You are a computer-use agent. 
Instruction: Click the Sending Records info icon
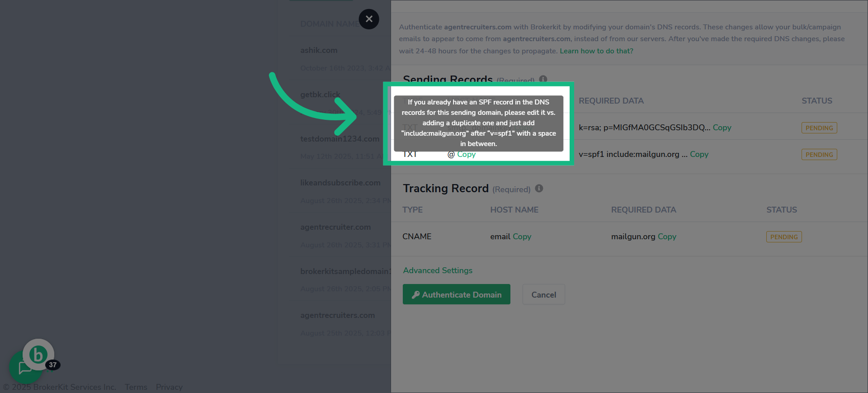543,79
